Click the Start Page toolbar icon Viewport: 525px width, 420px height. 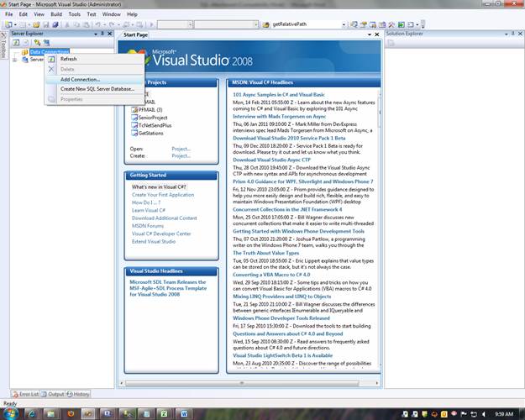(x=401, y=24)
